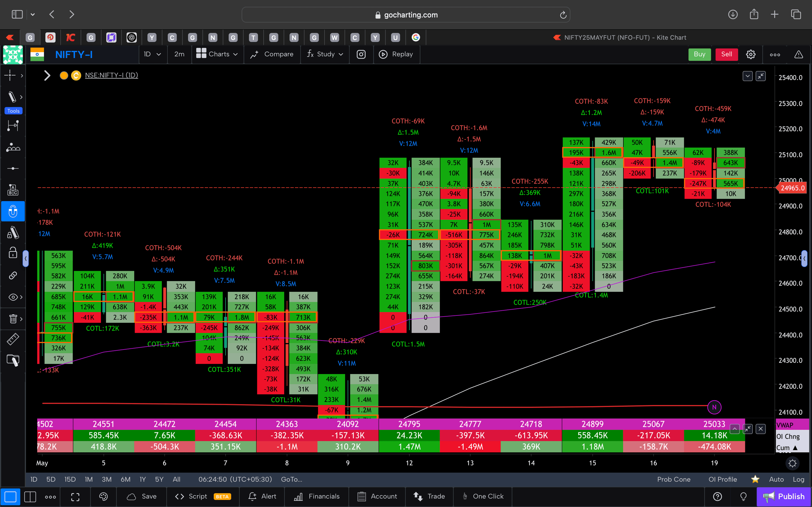
Task: Open the Remove drawings trash tool
Action: tap(12, 319)
